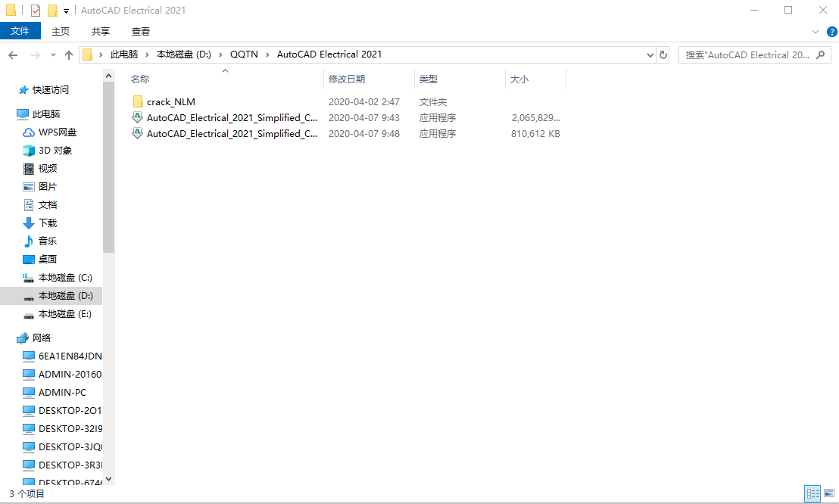Expand breadcrumb chevron after 此电脑
Image resolution: width=839 pixels, height=504 pixels.
coord(147,54)
